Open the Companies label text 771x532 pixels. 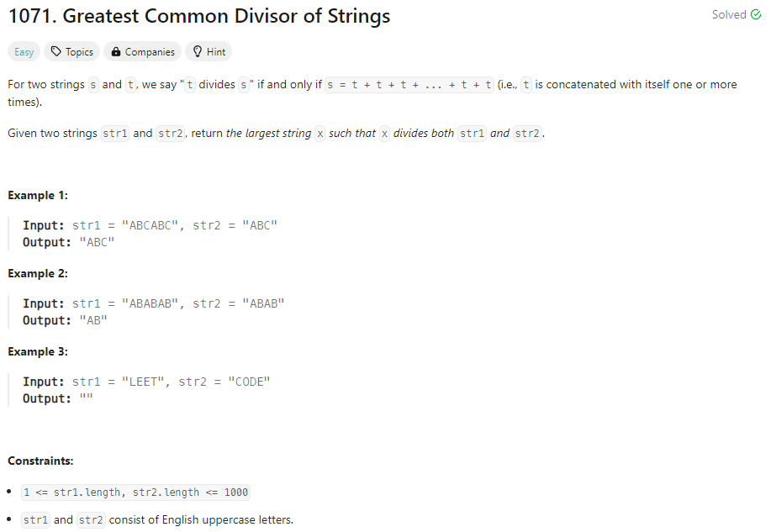(150, 52)
